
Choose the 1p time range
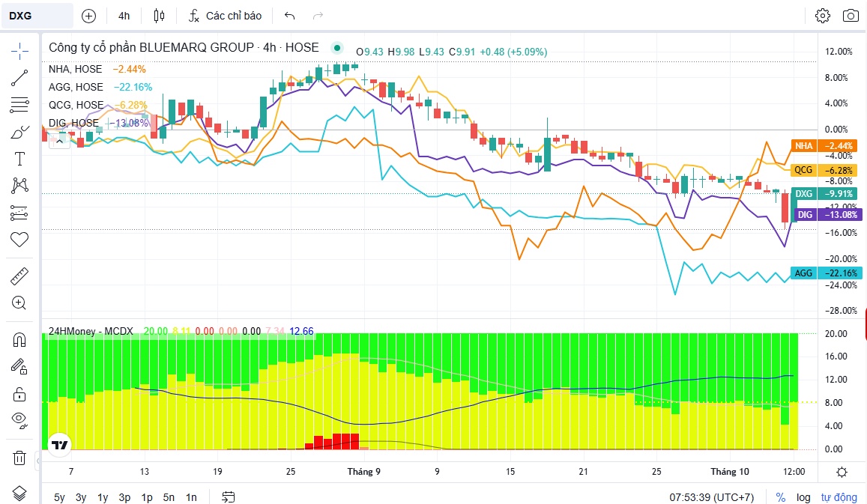[147, 497]
